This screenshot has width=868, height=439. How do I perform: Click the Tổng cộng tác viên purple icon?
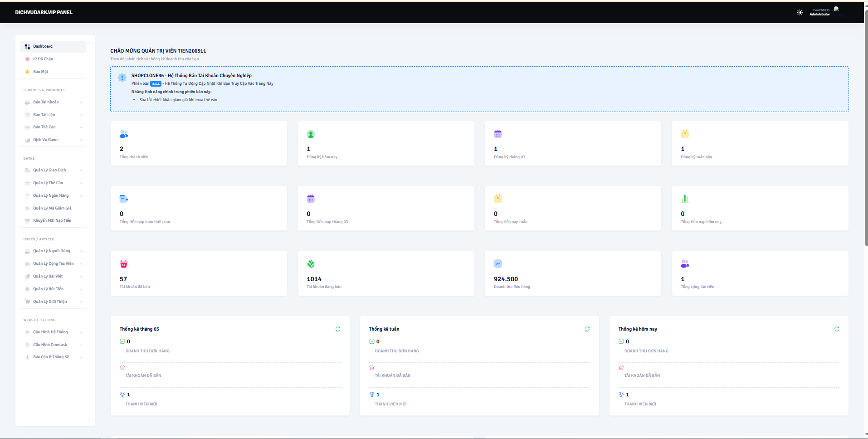(x=685, y=264)
